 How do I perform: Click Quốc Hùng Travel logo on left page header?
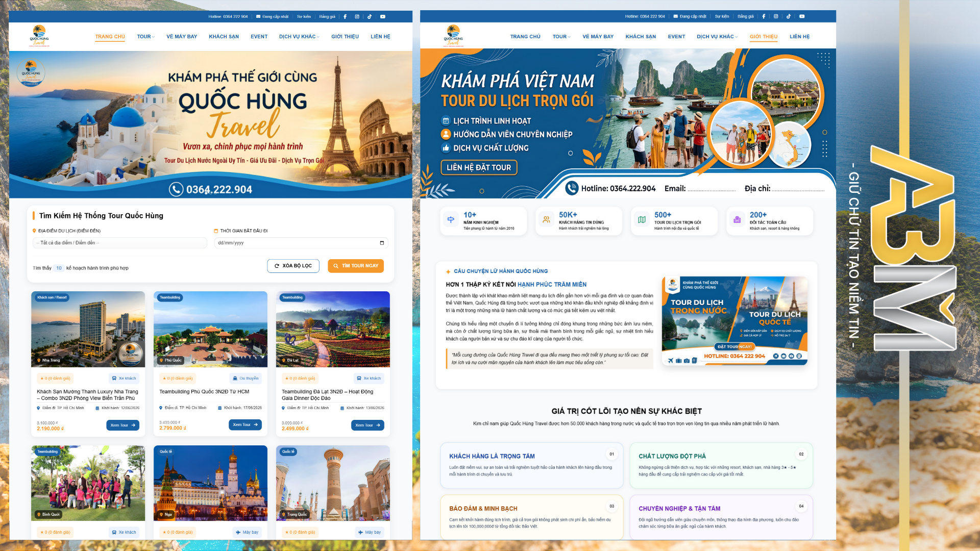(x=39, y=36)
